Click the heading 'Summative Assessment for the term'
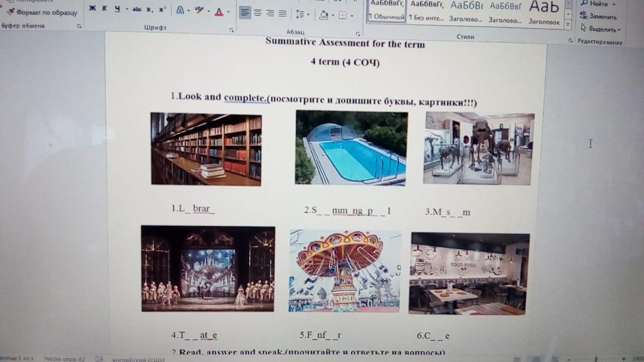 (345, 44)
